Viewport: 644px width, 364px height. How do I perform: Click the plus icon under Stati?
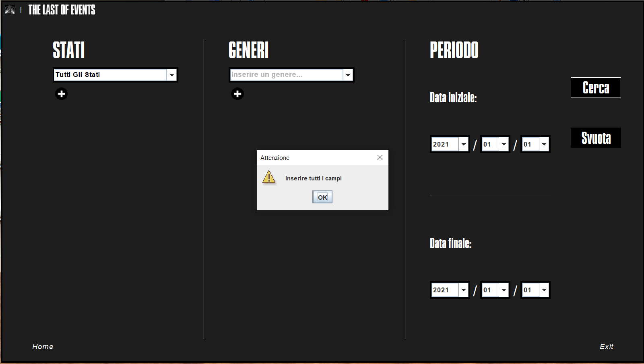click(61, 94)
